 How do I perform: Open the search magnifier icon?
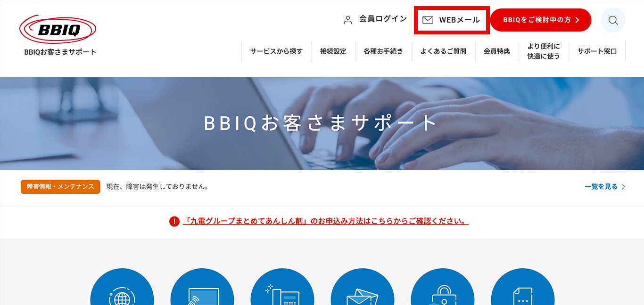click(613, 20)
